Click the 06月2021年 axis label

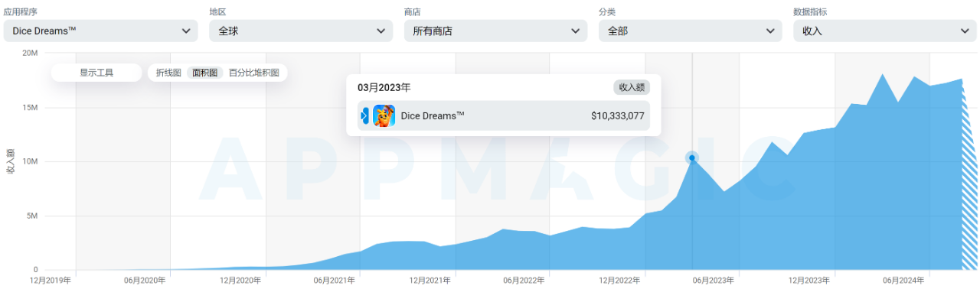[x=335, y=280]
